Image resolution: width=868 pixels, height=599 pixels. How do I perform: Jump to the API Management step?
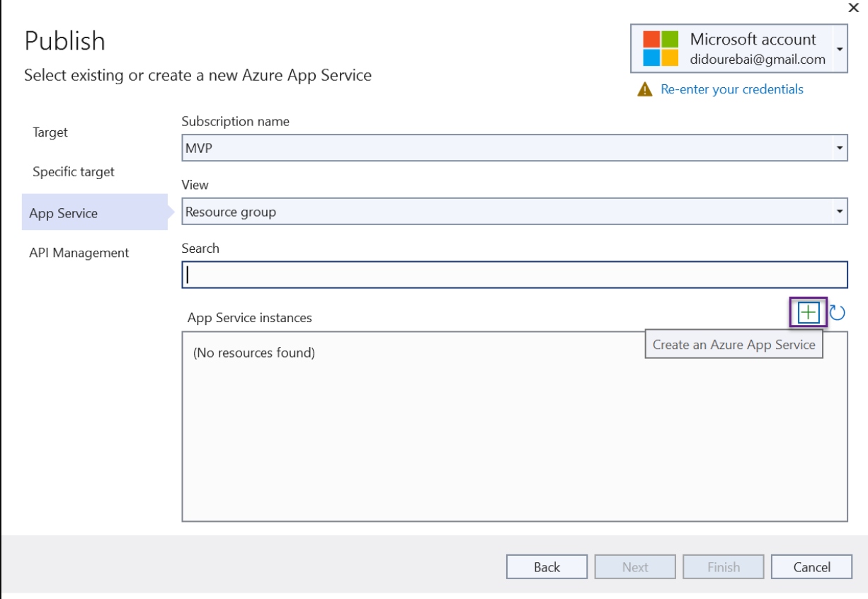[x=79, y=253]
